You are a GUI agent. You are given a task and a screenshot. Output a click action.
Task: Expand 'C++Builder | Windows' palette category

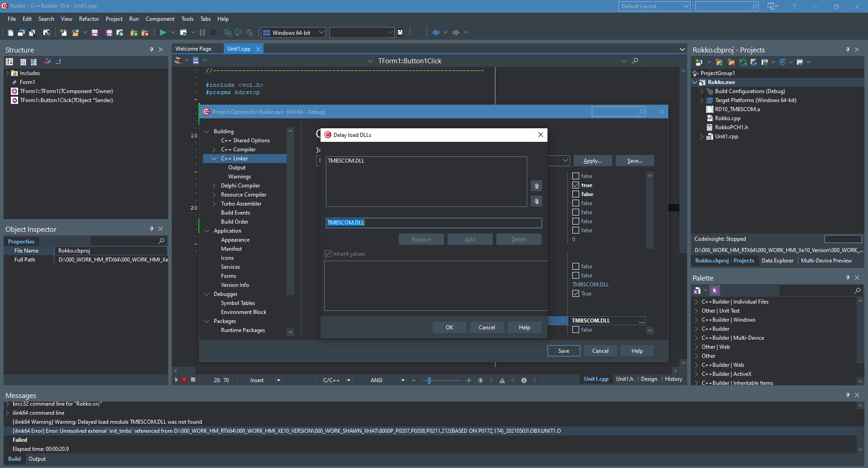[696, 320]
